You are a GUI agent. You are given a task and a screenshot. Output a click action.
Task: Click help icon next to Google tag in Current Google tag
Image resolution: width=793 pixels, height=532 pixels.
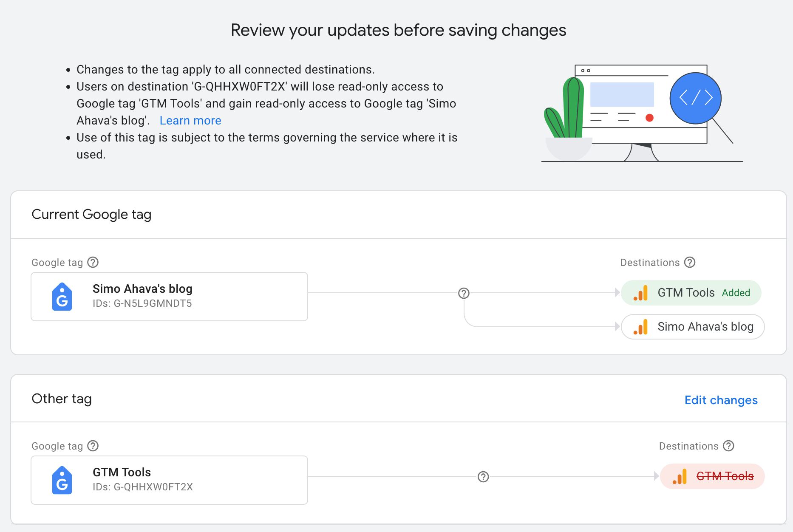tap(93, 262)
